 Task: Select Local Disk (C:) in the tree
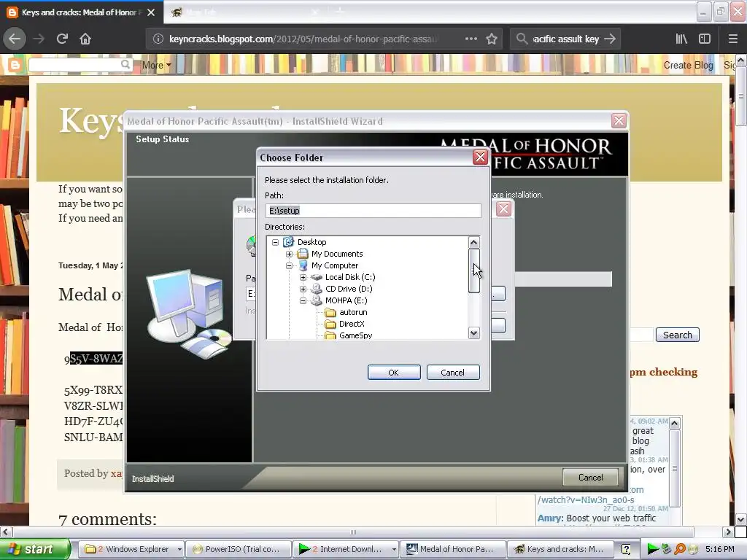350,277
